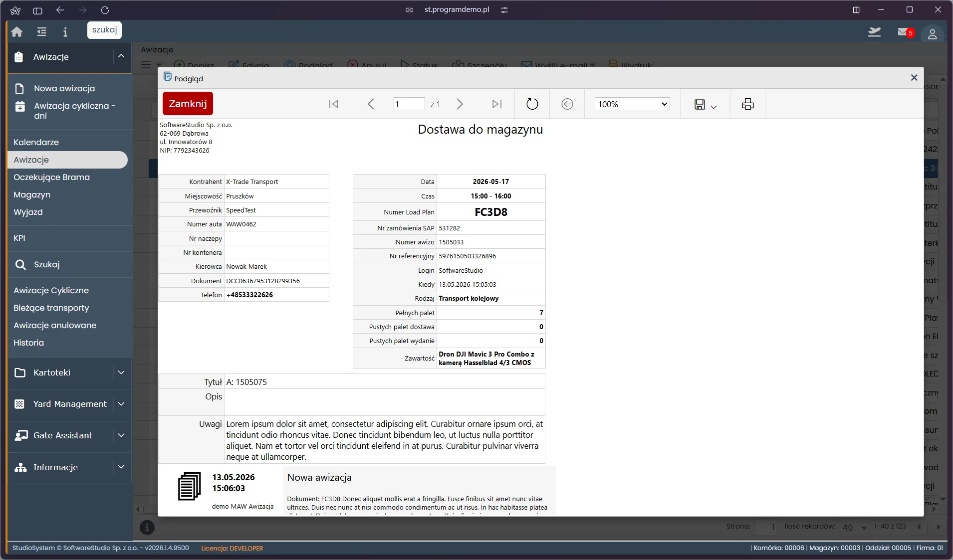
Task: Go to next report page
Action: tap(460, 104)
